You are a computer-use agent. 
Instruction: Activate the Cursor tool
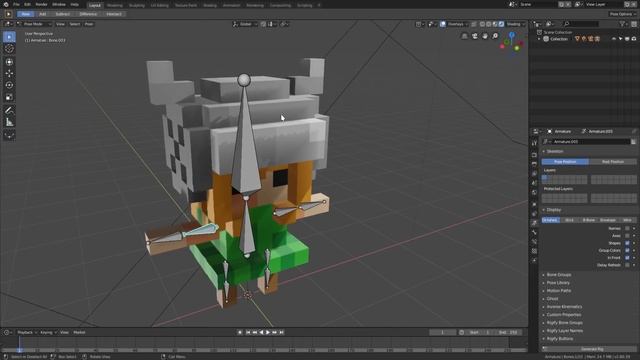coord(9,49)
